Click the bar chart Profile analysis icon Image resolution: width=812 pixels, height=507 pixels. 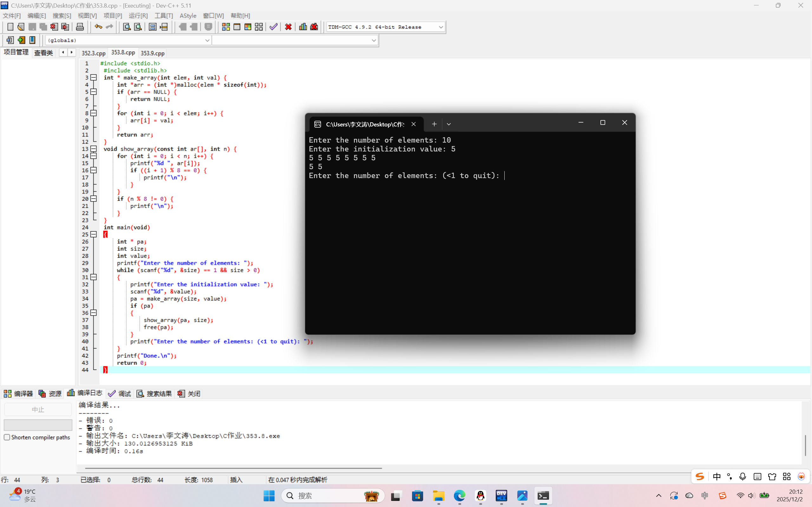pyautogui.click(x=303, y=27)
